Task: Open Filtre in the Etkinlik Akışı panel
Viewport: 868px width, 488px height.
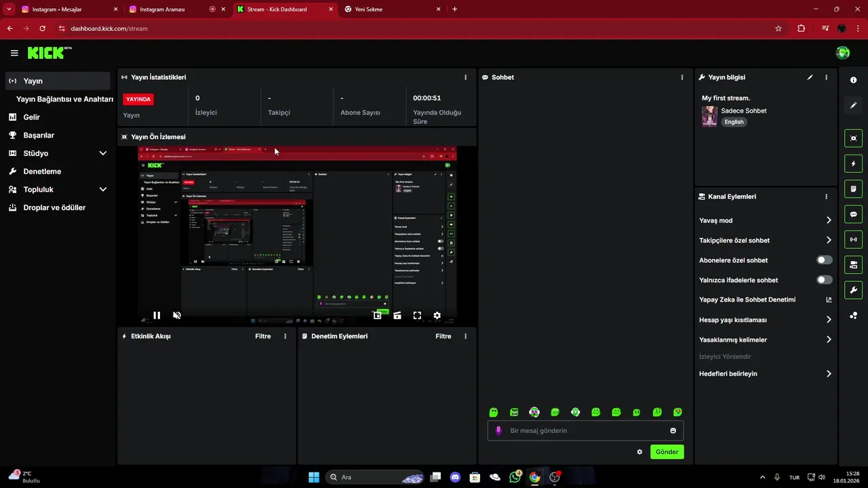Action: pos(263,336)
